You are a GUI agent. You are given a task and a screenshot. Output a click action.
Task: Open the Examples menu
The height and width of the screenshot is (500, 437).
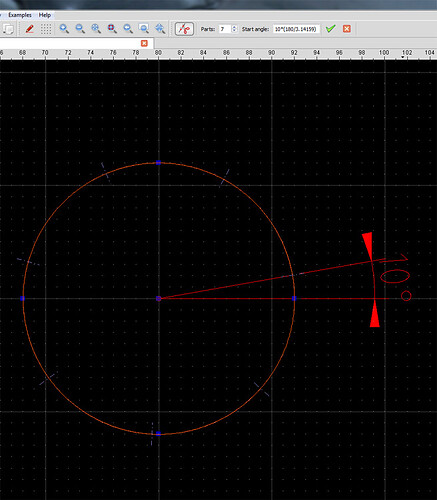20,15
